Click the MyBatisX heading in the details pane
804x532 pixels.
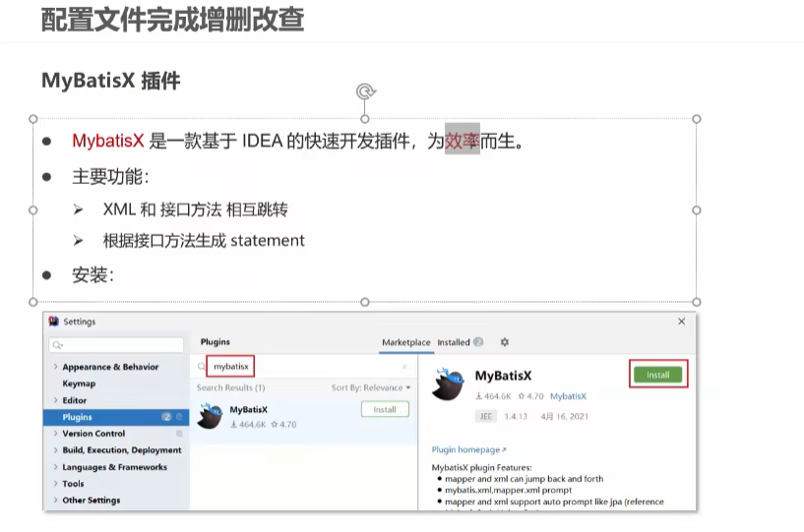pyautogui.click(x=503, y=376)
